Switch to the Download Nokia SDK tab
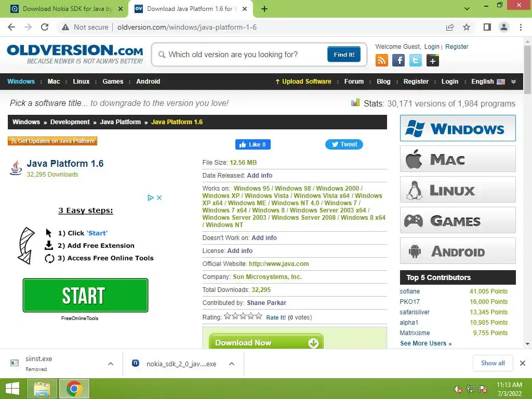Screen dimensions: 532x399 point(64,9)
